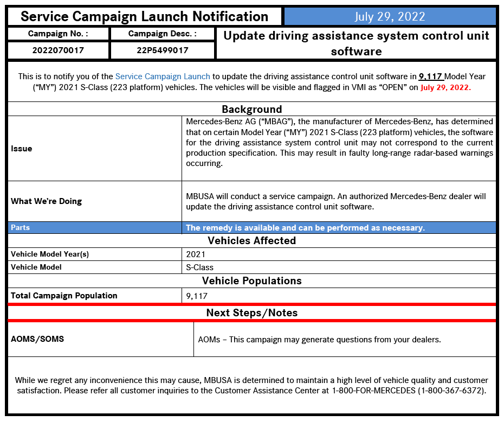Select the Service Campaign Launch Notification title

tap(144, 16)
